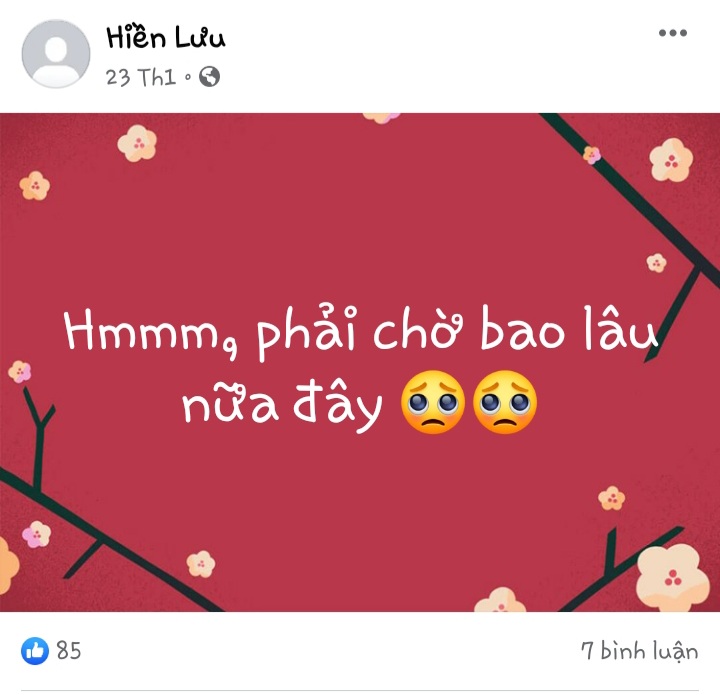This screenshot has height=695, width=720.
Task: Click the 'nữa đây' second text line
Action: click(281, 405)
